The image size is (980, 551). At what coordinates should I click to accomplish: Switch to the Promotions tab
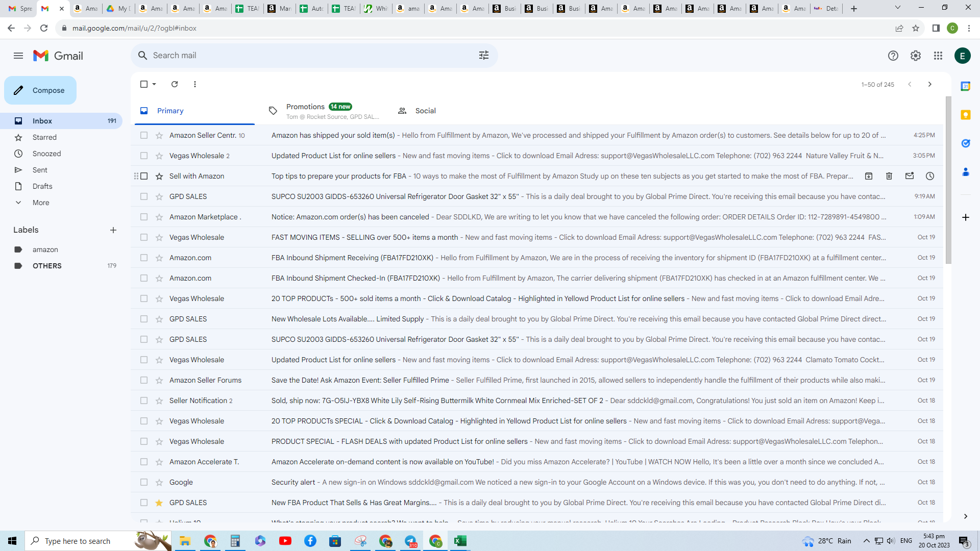[324, 111]
